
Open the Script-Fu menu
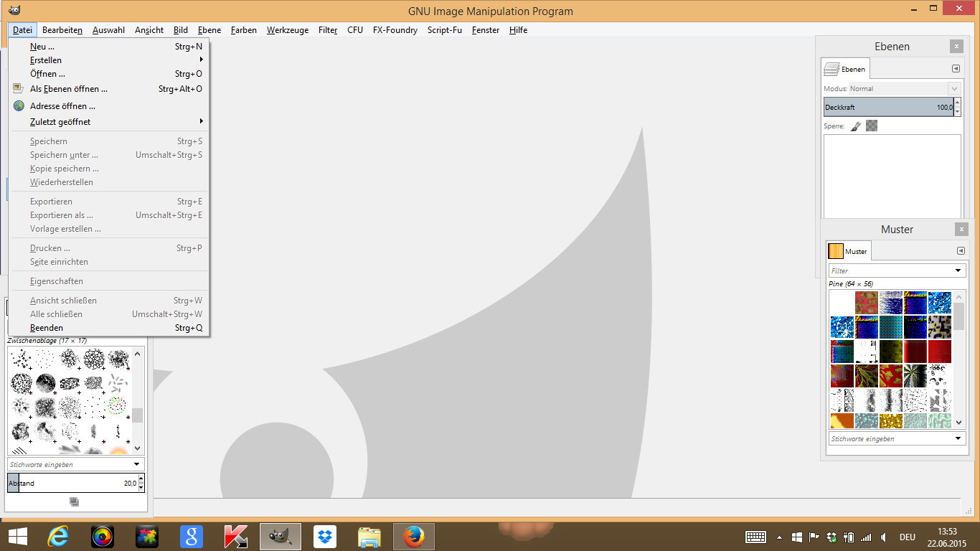coord(445,30)
